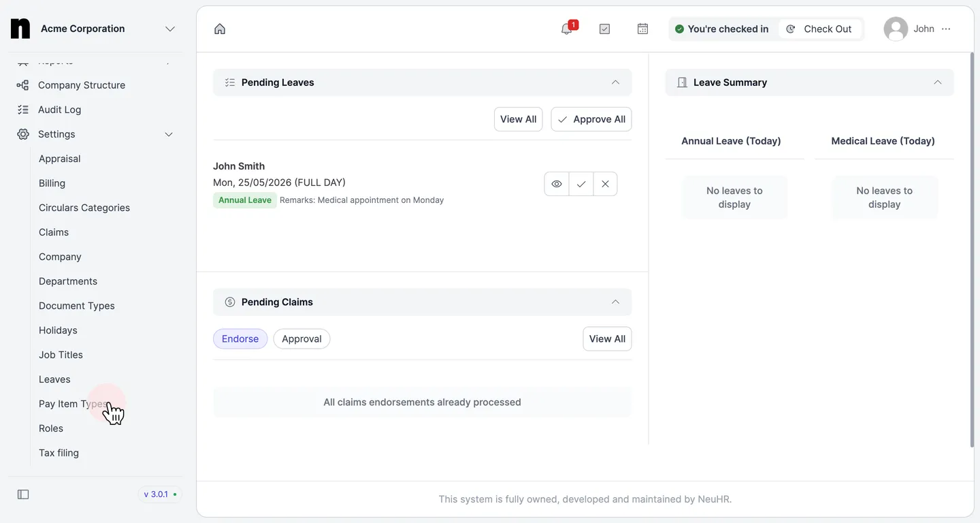Image resolution: width=980 pixels, height=523 pixels.
Task: Click the John user avatar
Action: tap(896, 29)
